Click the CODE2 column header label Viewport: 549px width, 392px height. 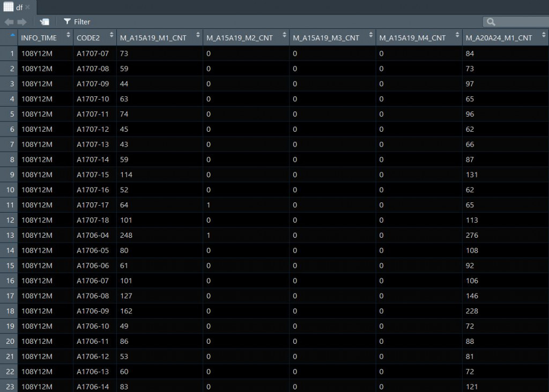point(88,38)
